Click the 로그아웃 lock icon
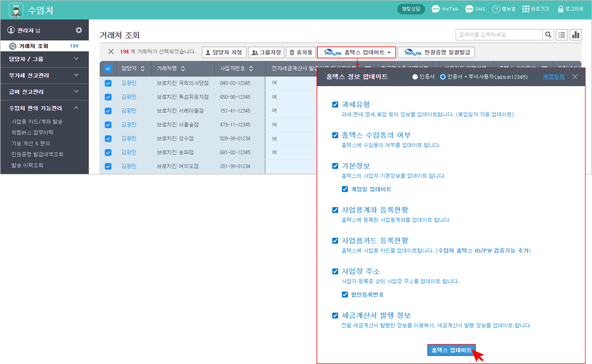Screen dimensions: 592x364 pyautogui.click(x=561, y=9)
